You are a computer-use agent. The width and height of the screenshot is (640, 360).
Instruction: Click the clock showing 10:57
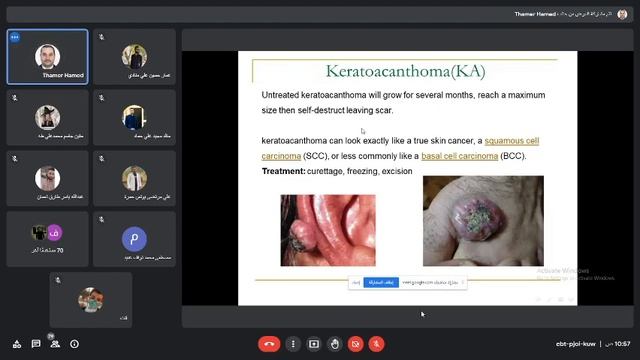click(x=622, y=344)
